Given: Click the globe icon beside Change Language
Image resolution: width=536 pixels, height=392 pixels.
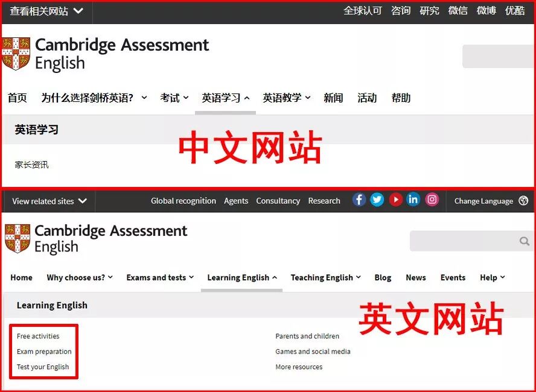Looking at the screenshot, I should click(523, 201).
